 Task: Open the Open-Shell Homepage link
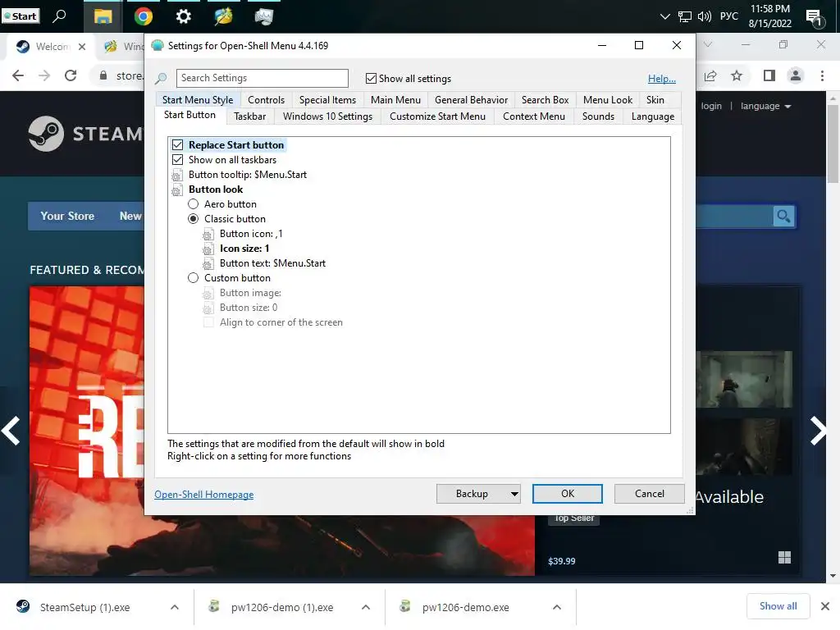(x=204, y=495)
